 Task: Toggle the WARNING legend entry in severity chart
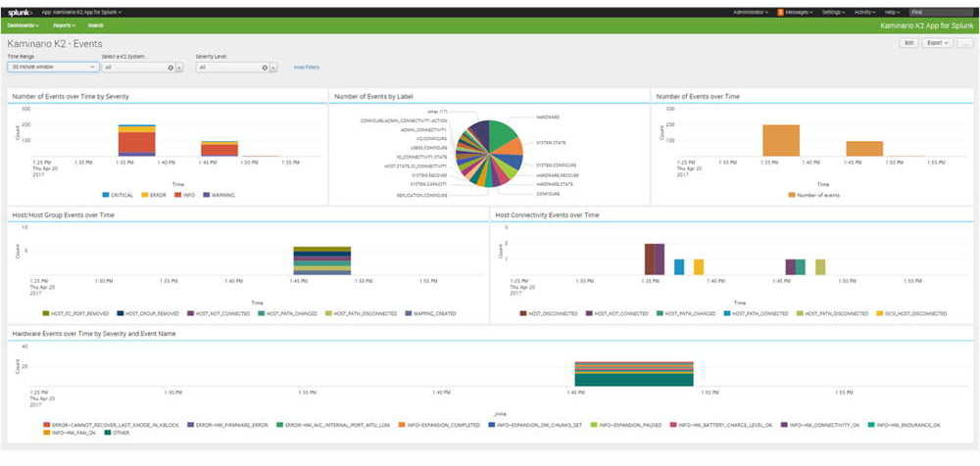tap(219, 195)
